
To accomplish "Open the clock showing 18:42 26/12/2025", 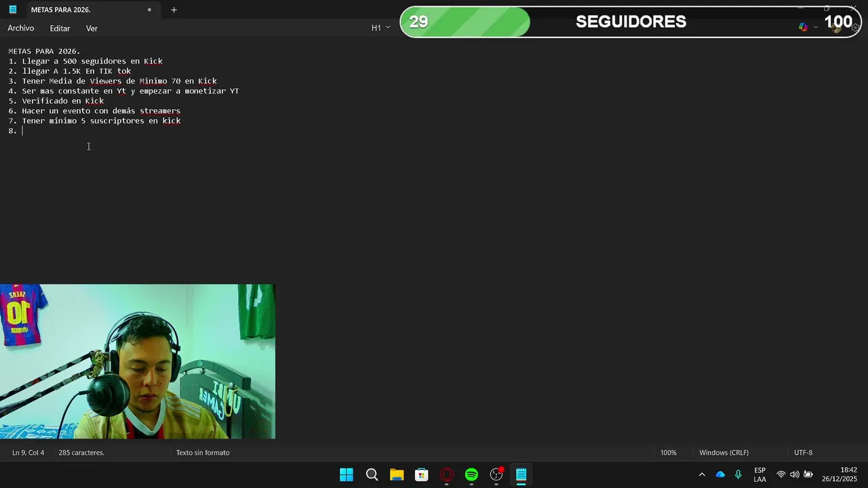I will coord(840,474).
